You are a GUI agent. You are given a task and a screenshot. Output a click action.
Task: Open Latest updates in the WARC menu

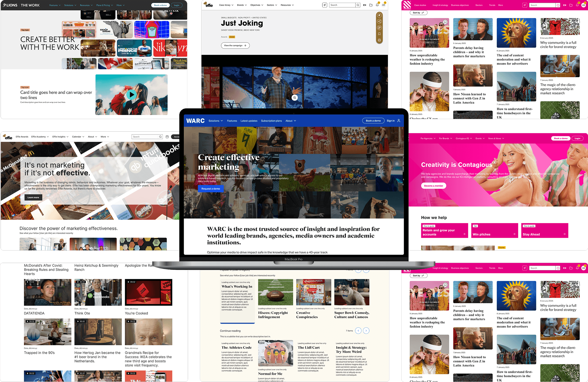point(249,121)
